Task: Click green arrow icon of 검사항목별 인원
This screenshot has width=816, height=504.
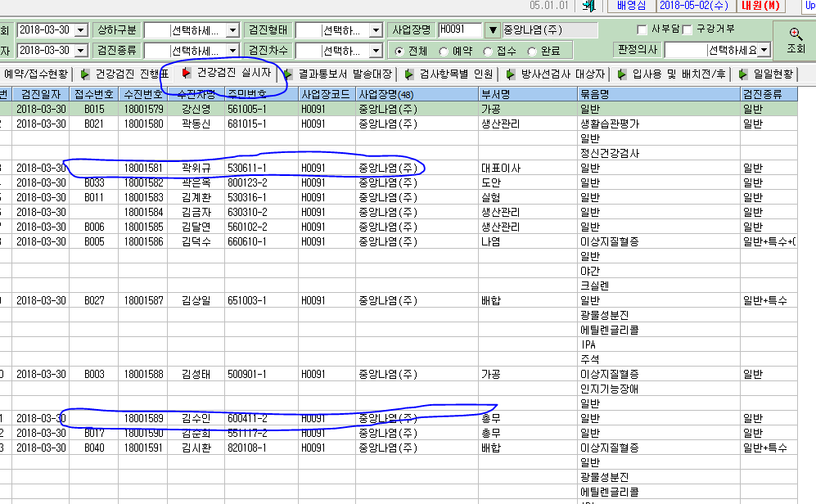Action: pyautogui.click(x=409, y=74)
